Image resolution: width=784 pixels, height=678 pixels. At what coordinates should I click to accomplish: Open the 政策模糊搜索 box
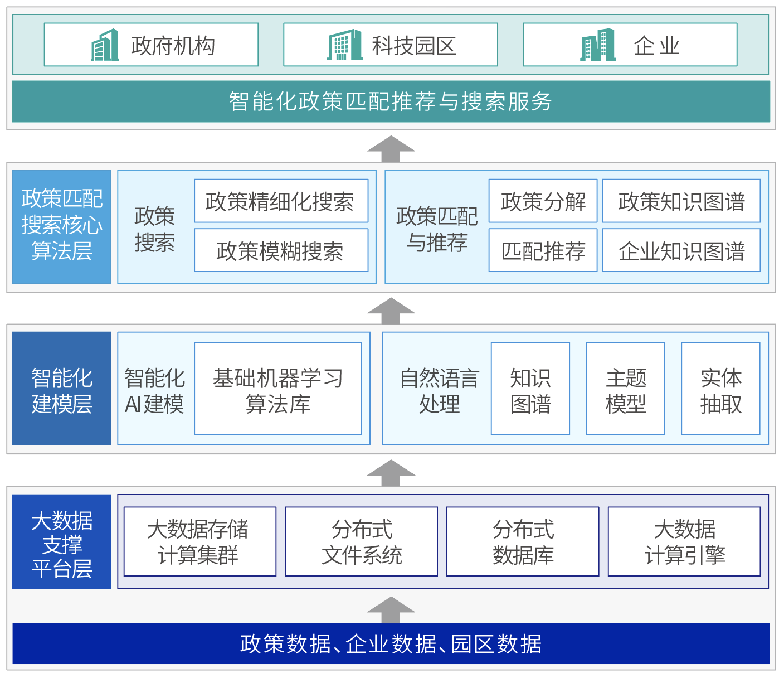coord(281,250)
